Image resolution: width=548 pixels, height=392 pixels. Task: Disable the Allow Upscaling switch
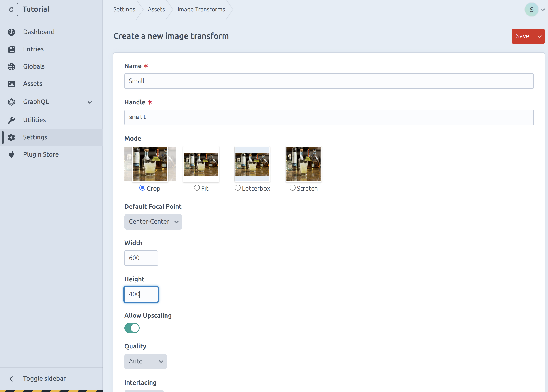[x=132, y=328]
